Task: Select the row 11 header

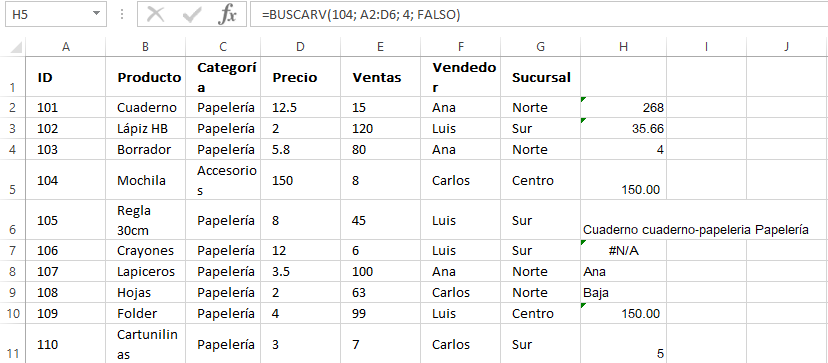Action: pos(13,343)
